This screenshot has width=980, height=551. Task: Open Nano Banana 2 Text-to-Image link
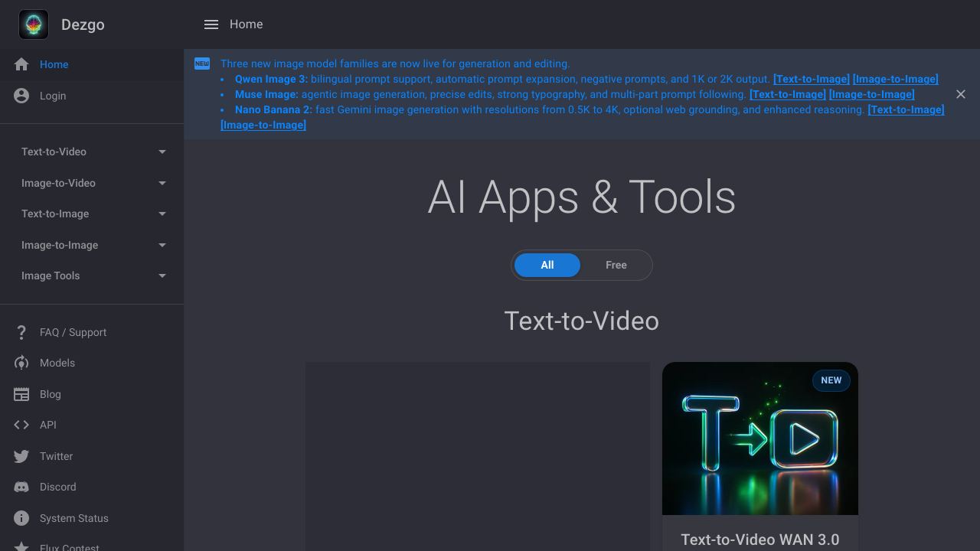tap(906, 109)
